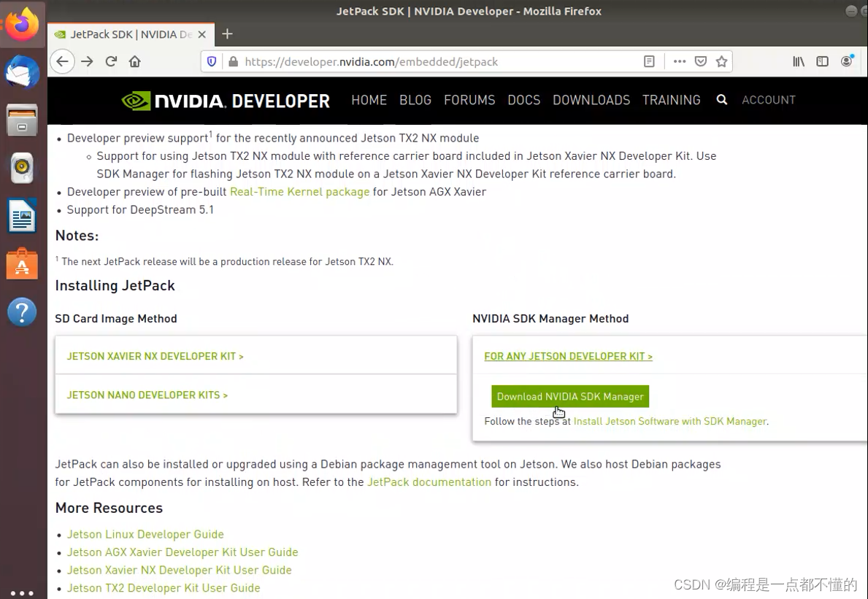Show the Firefox sidebar panel
The image size is (868, 599).
(x=823, y=61)
